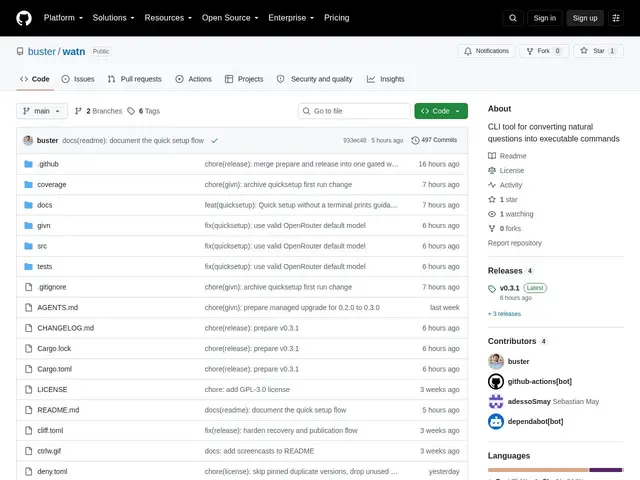
Task: Open the 933ec48 commit hash
Action: click(355, 140)
